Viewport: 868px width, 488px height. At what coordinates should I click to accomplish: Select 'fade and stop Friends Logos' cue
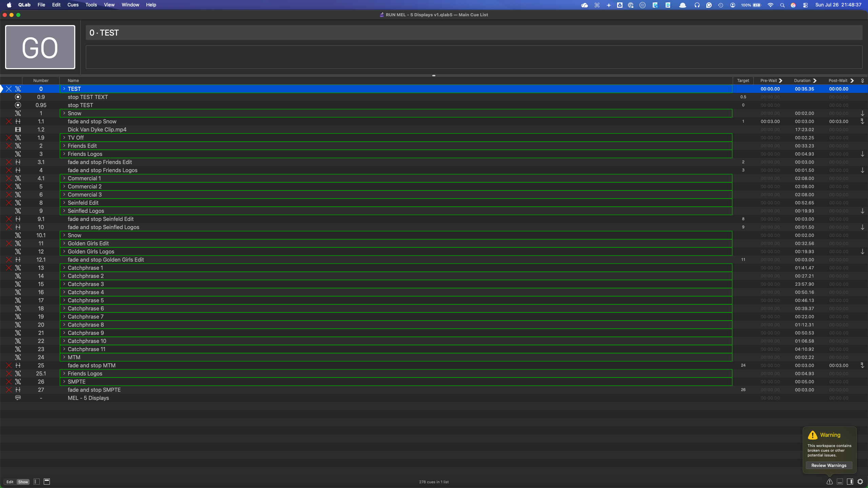tap(434, 170)
